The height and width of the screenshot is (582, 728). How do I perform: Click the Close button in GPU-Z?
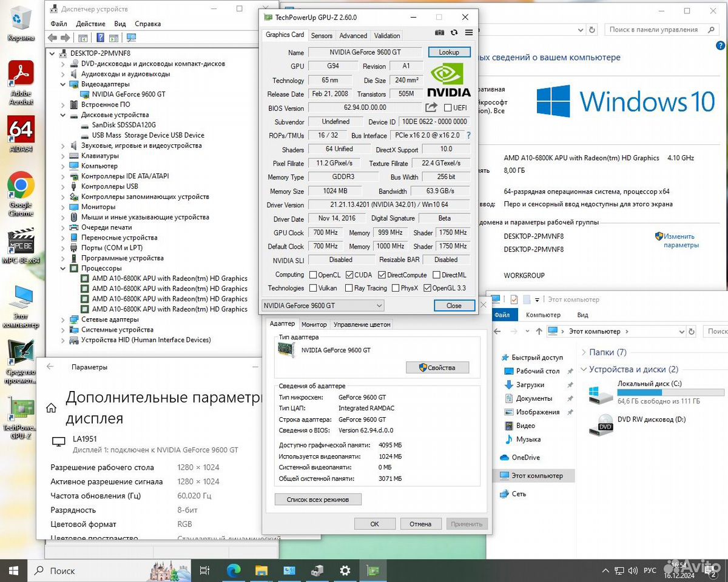click(x=454, y=306)
